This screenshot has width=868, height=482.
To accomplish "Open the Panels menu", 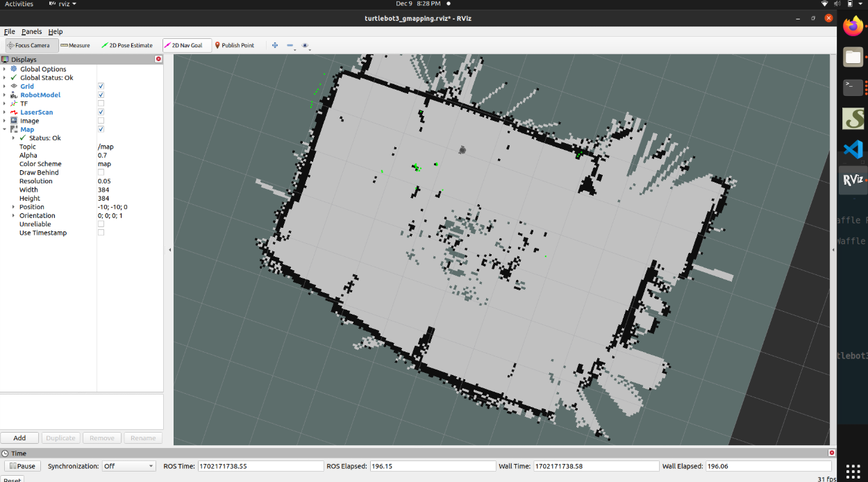I will 31,31.
